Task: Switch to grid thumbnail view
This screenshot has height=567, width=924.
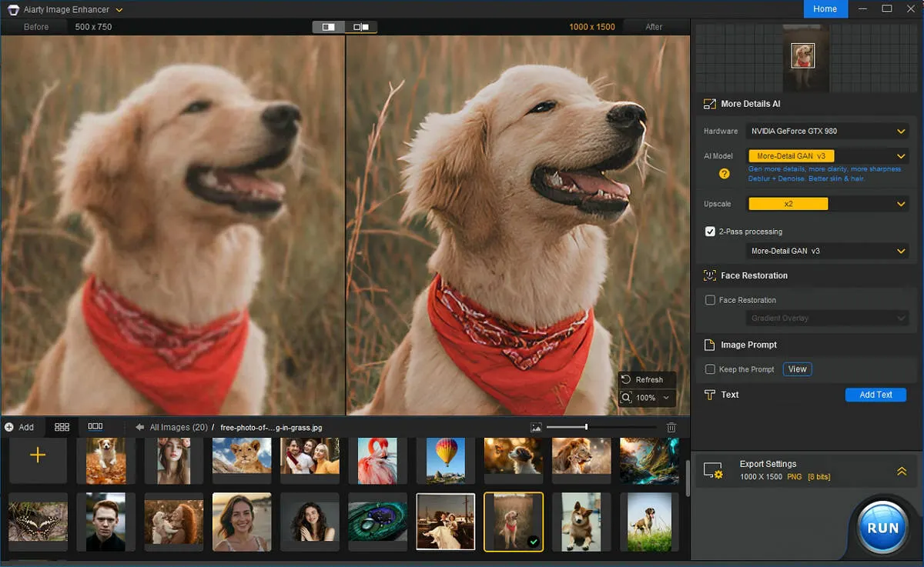Action: tap(62, 427)
